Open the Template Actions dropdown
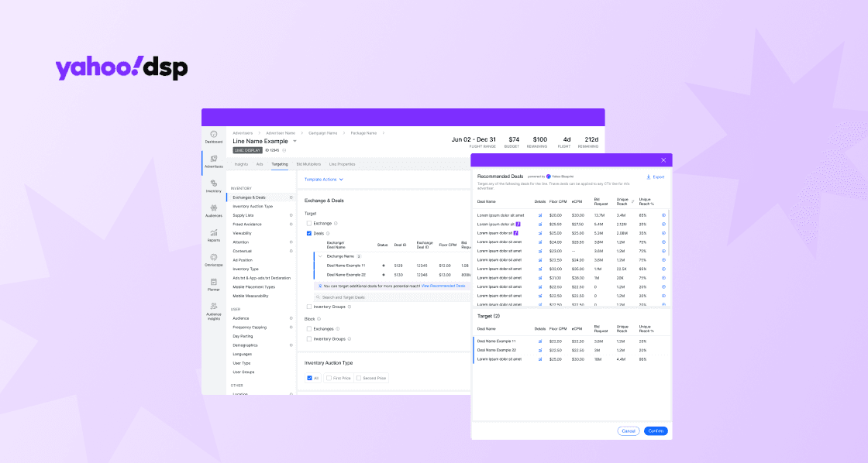868x463 pixels. coord(324,179)
